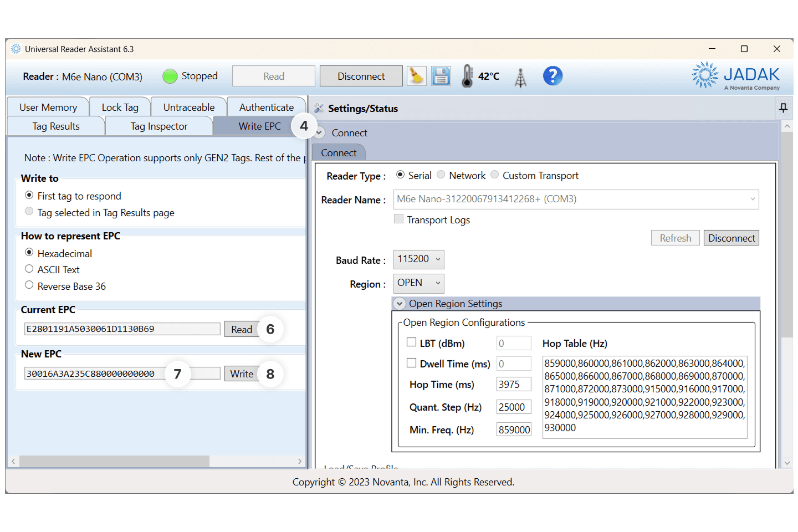Click the thermometer temperature icon
Screen dimensions: 798x532
point(468,76)
